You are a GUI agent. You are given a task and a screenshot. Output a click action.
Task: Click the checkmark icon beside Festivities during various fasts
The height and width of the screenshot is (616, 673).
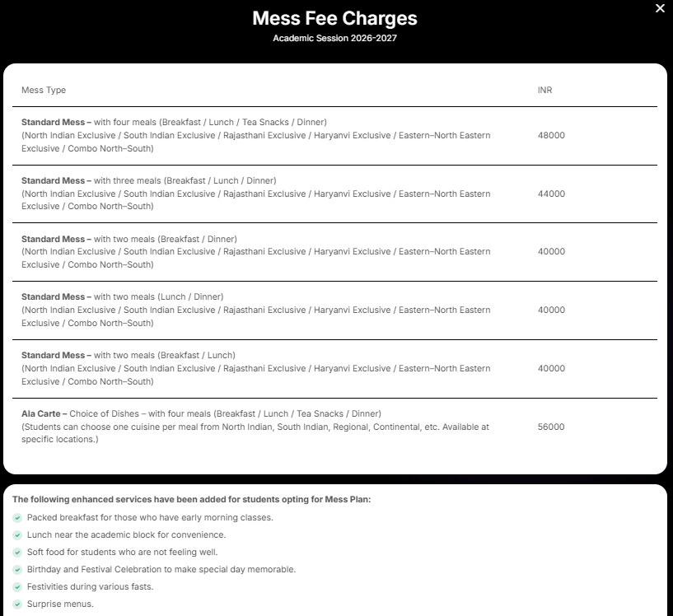[x=16, y=586]
